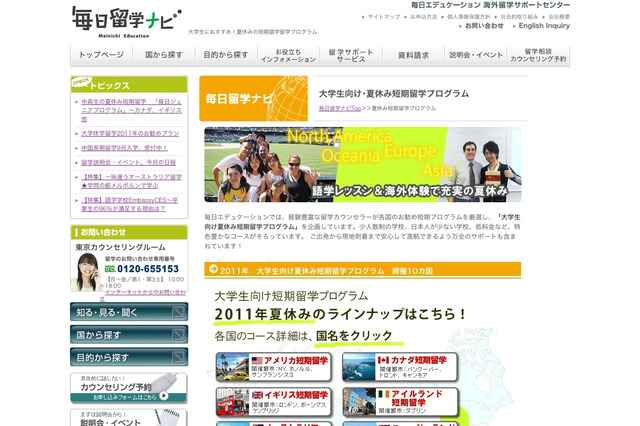Click the square icon on sidebar 目的から探す
Viewport: 640px width, 426px height.
click(x=178, y=358)
